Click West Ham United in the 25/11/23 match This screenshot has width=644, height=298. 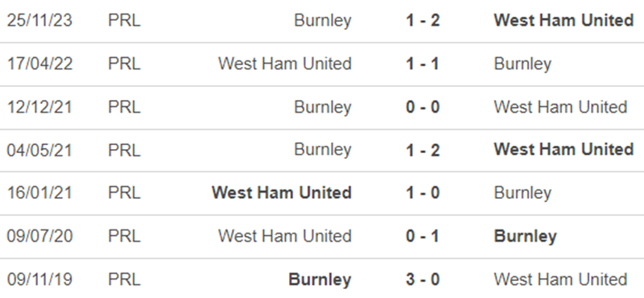[x=563, y=20]
